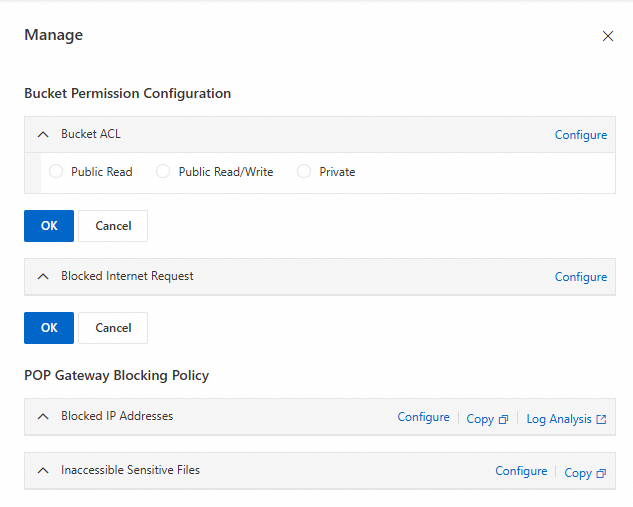Collapse the Blocked IP Addresses section
The height and width of the screenshot is (507, 633).
[x=42, y=416]
